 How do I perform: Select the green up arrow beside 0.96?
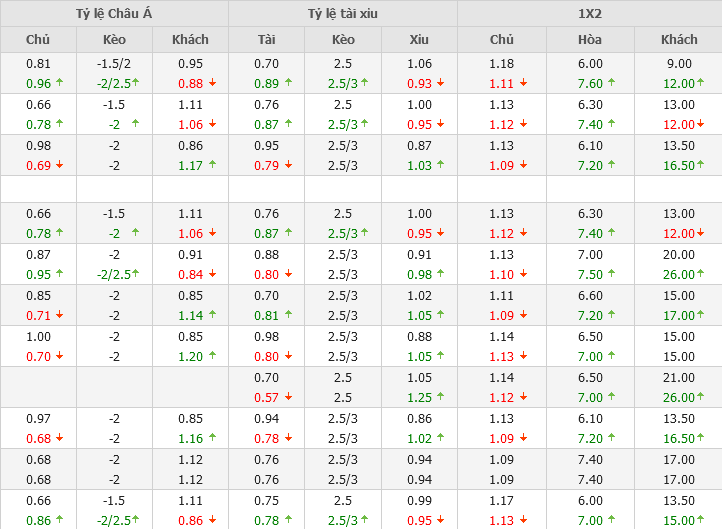[x=59, y=83]
